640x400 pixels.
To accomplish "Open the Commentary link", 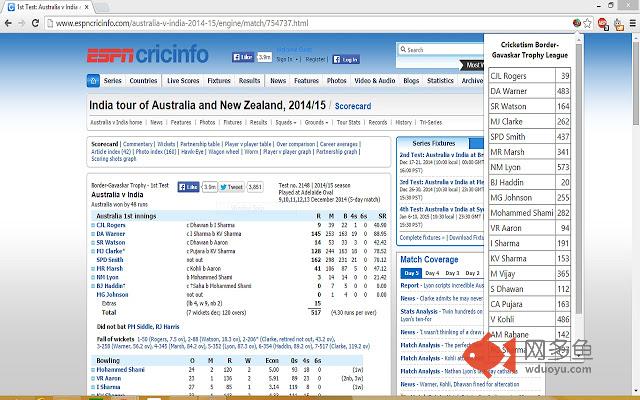I will click(138, 144).
